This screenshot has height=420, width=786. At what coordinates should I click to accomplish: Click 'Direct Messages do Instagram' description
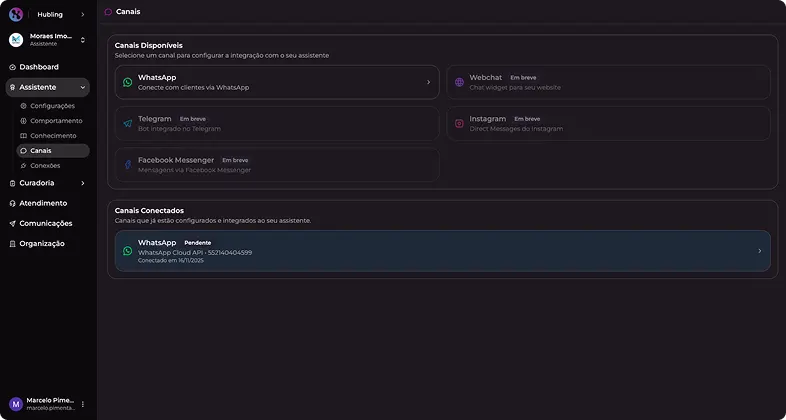click(516, 129)
